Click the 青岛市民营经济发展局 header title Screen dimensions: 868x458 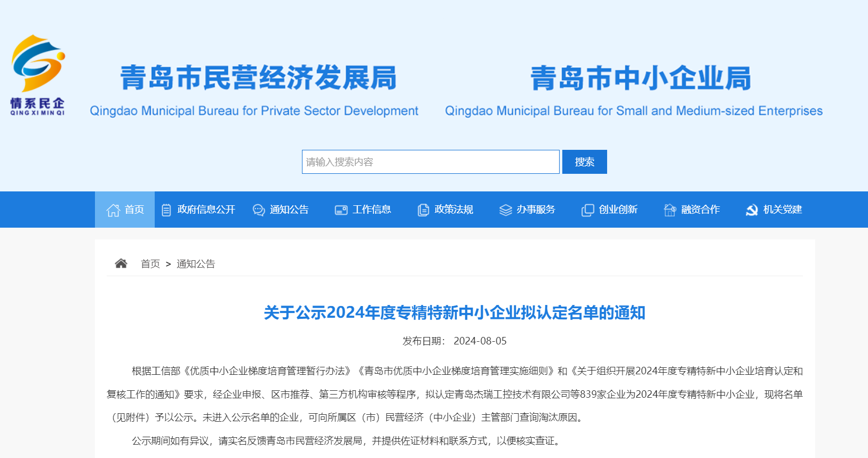[258, 78]
